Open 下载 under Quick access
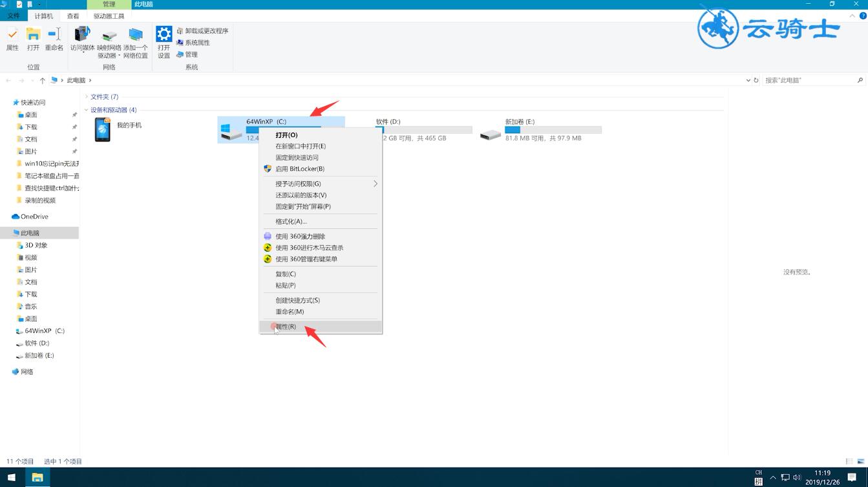Image resolution: width=868 pixels, height=487 pixels. tap(31, 127)
